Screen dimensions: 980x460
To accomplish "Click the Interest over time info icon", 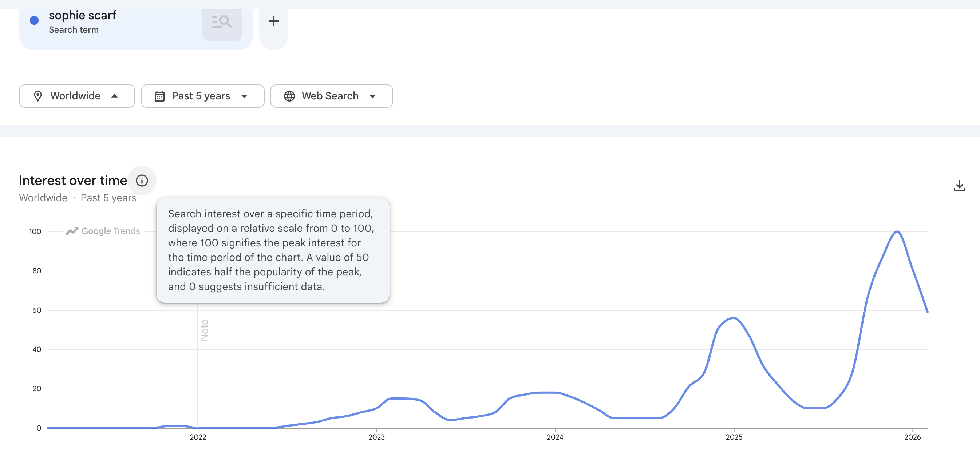I will [142, 180].
